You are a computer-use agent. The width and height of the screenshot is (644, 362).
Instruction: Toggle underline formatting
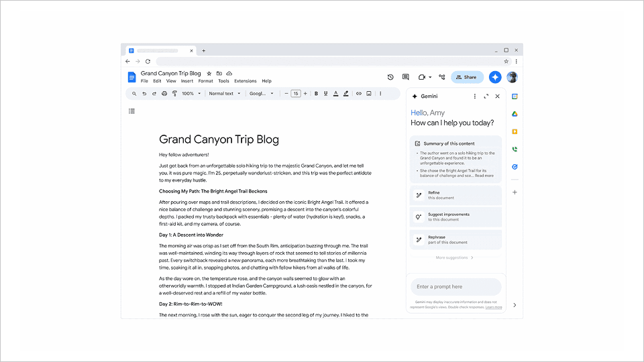click(x=326, y=94)
